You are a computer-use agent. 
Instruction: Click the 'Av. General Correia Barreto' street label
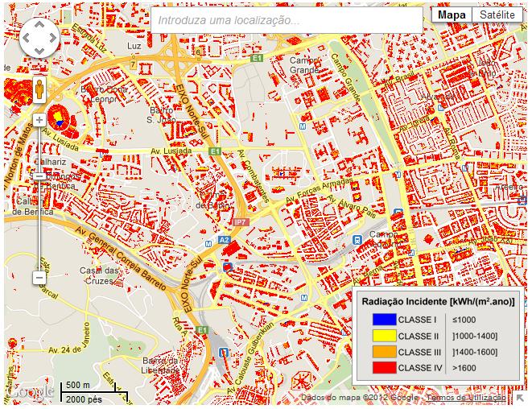pos(121,258)
